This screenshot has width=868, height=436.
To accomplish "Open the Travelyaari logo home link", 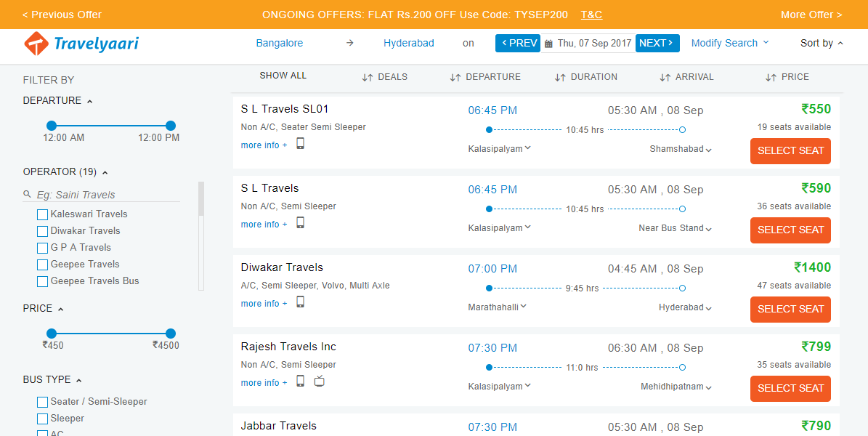I will [x=81, y=44].
